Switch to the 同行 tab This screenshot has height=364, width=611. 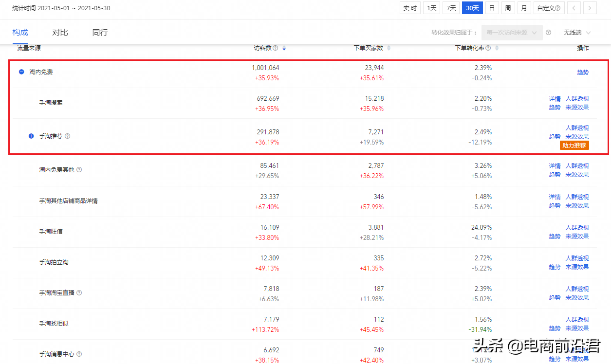tap(100, 33)
